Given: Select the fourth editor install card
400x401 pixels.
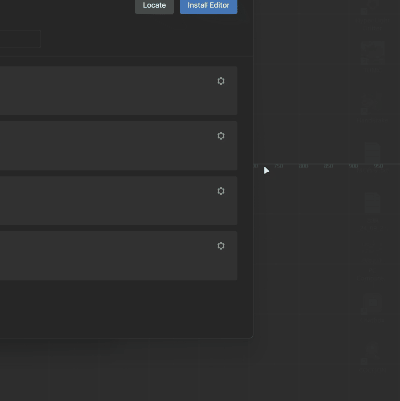Looking at the screenshot, I should tap(118, 256).
